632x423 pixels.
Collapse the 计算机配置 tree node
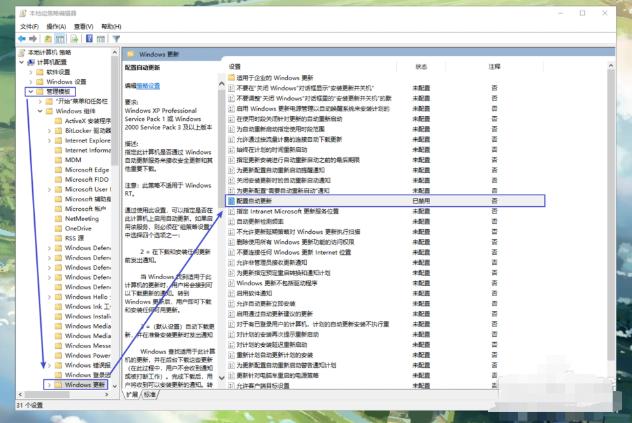coord(22,62)
